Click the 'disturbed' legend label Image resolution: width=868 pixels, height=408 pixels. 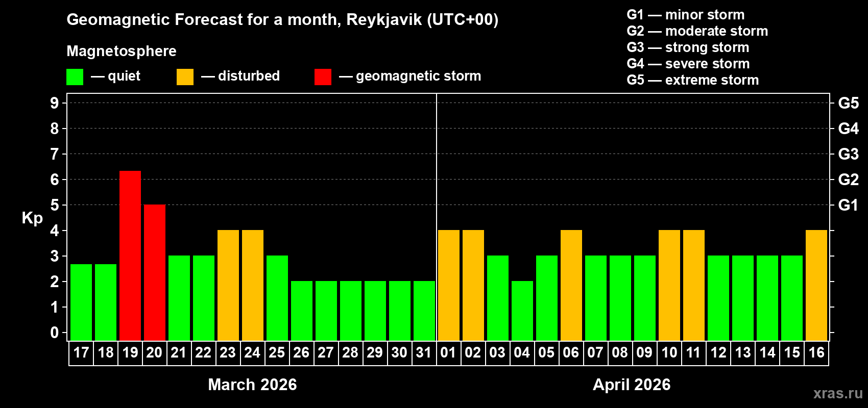249,76
